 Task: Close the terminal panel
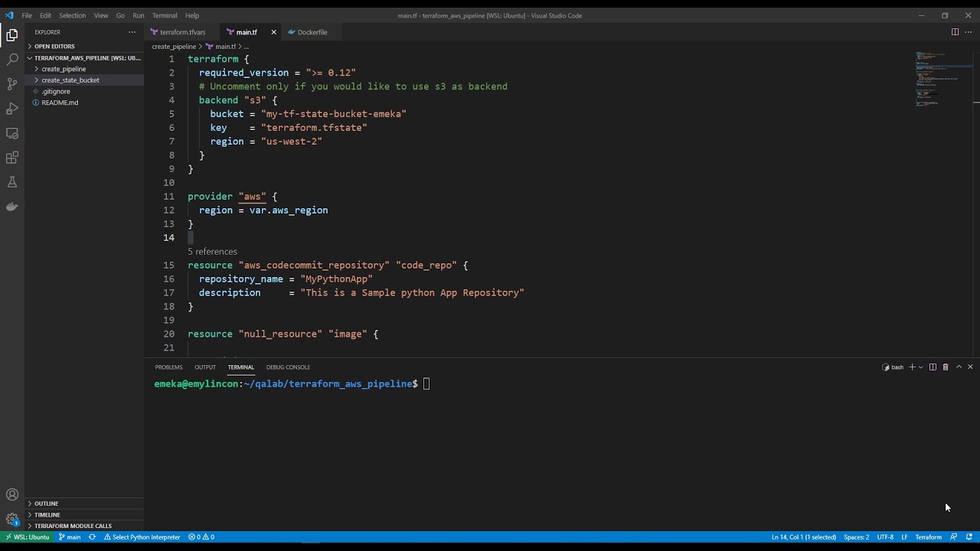pyautogui.click(x=971, y=367)
